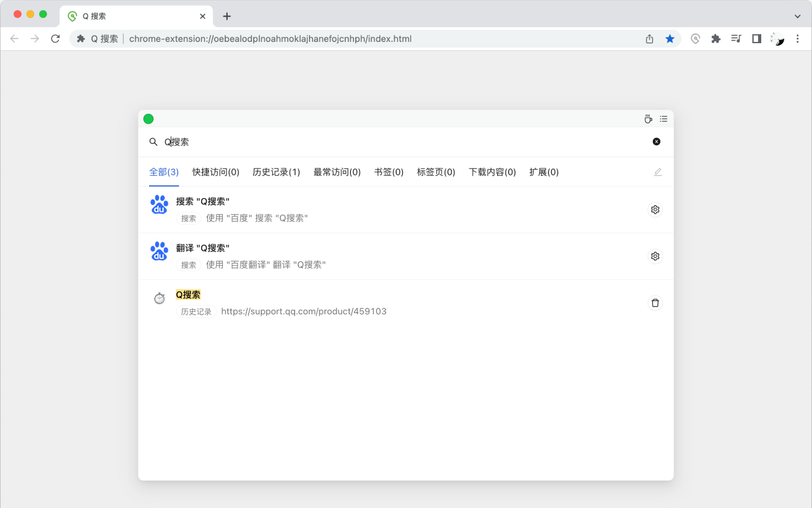Screen dimensions: 812x508
Task: Switch to the 历史记录(1) tab
Action: 276,172
